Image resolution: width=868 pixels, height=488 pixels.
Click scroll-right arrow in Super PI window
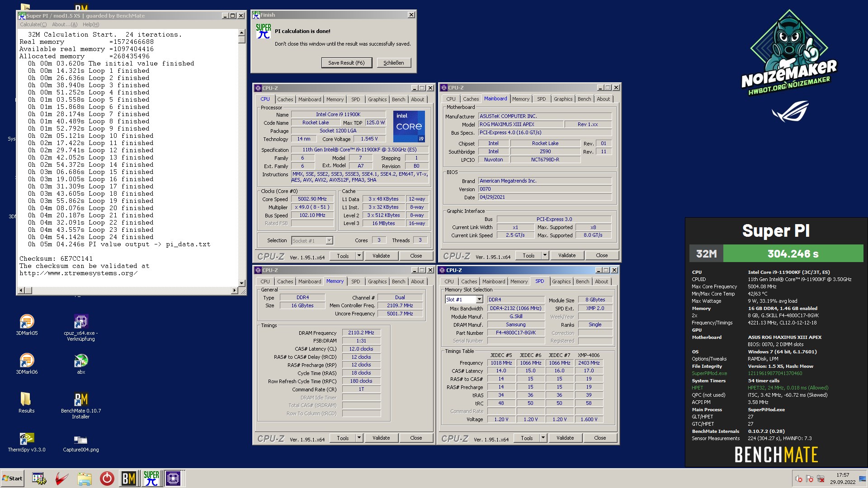tap(235, 290)
